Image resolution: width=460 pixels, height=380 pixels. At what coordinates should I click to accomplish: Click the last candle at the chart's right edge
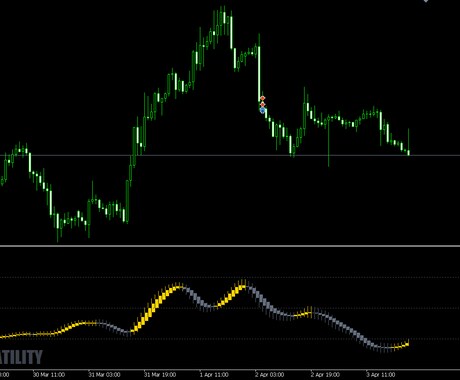(409, 142)
